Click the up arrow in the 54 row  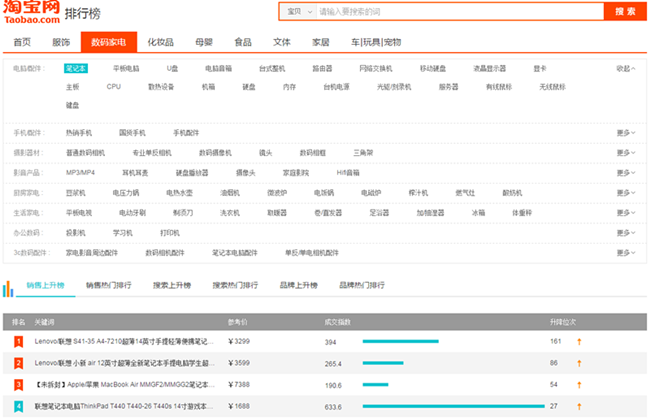tap(579, 385)
